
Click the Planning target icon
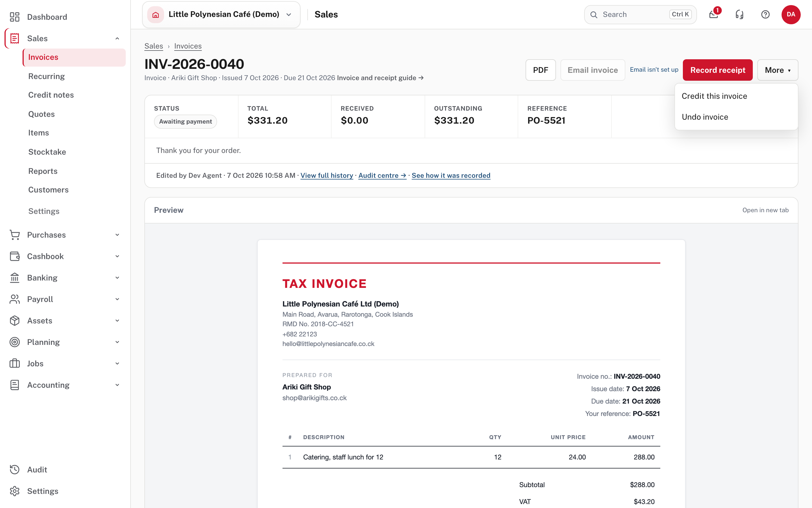click(x=14, y=342)
